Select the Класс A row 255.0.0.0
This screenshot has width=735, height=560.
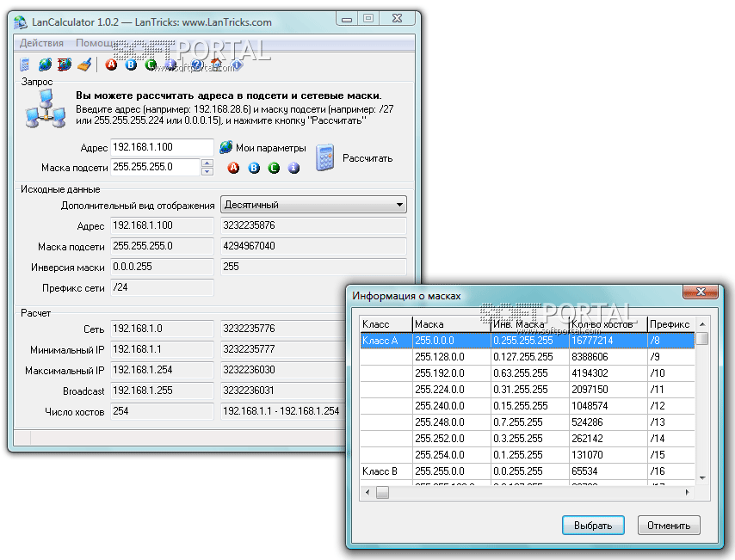tap(528, 341)
